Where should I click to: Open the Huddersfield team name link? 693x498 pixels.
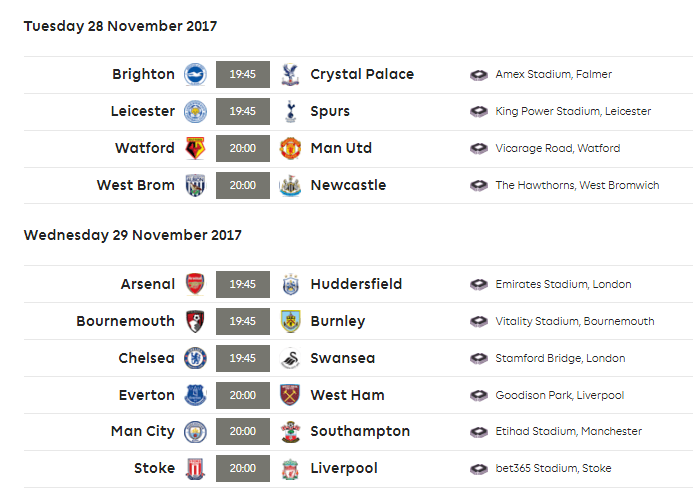coord(356,284)
